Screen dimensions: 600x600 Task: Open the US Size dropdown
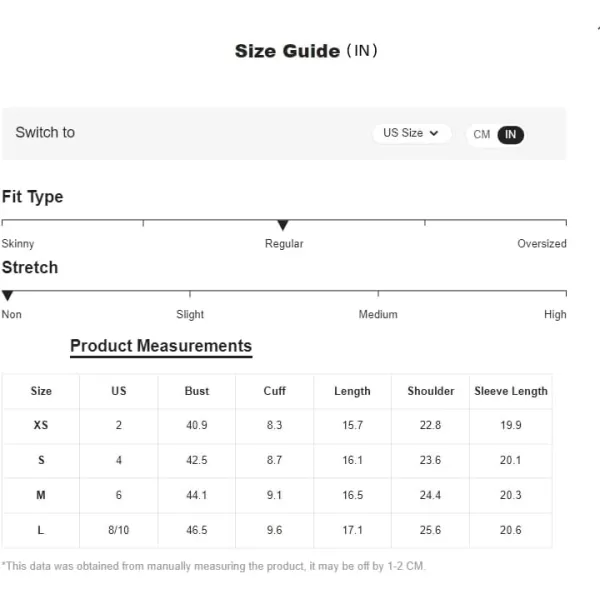tap(411, 133)
